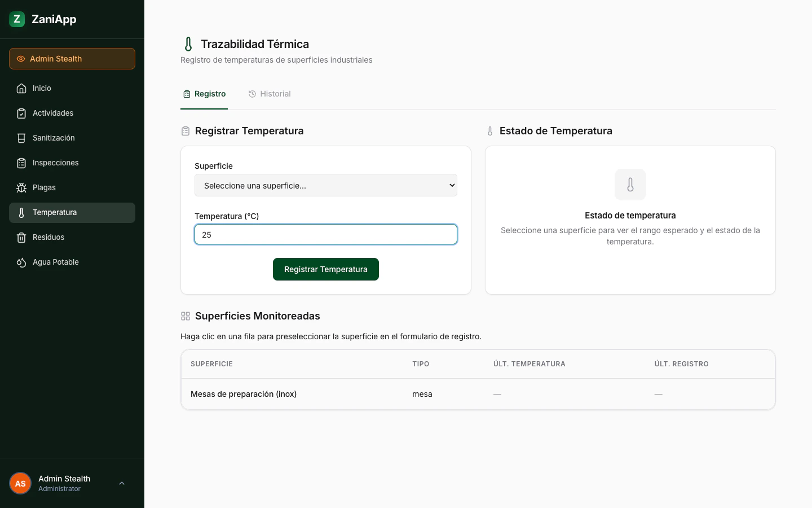This screenshot has width=812, height=508.
Task: Expand the Admin Stealth account chevron
Action: [122, 483]
